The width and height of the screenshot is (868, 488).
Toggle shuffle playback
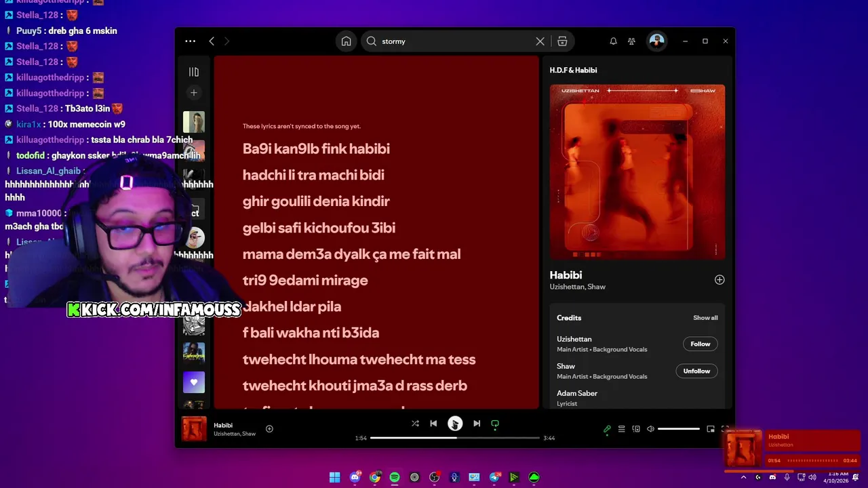point(415,424)
